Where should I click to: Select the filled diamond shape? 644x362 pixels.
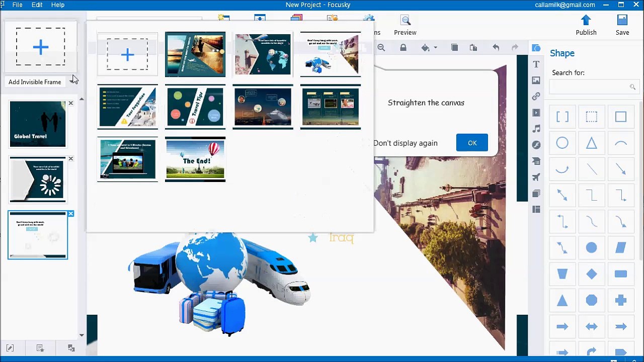592,274
